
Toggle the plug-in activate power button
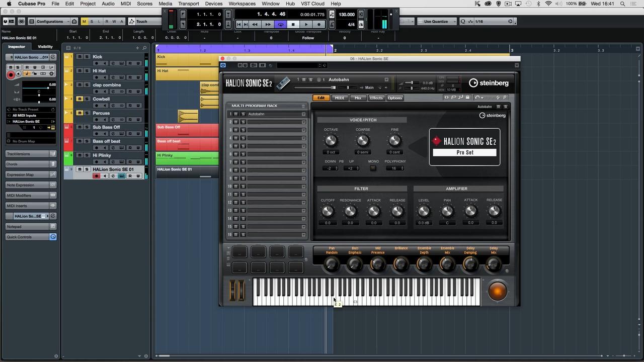coord(223,65)
